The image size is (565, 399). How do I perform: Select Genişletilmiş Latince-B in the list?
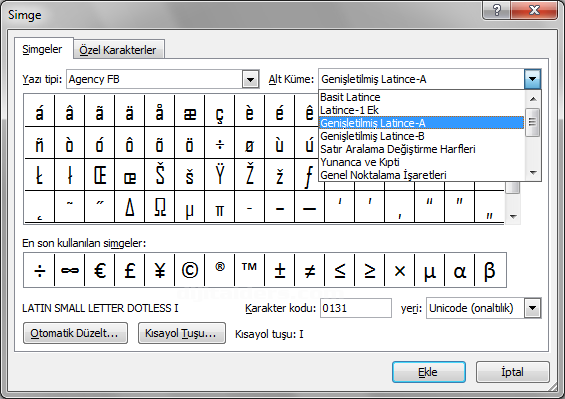pos(421,136)
